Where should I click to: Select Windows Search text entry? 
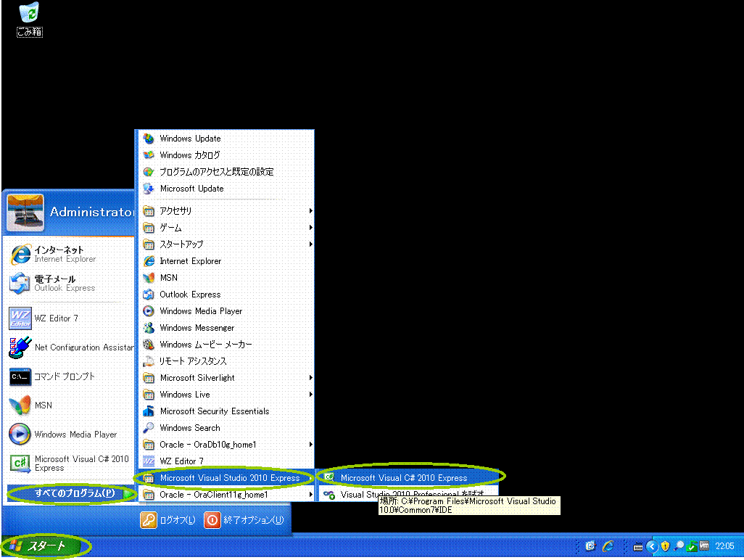click(190, 427)
